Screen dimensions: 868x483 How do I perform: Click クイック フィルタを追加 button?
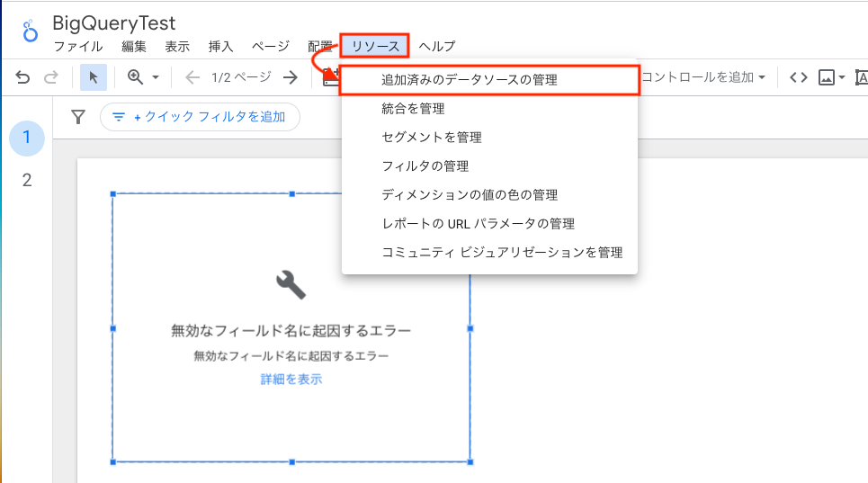(x=200, y=117)
